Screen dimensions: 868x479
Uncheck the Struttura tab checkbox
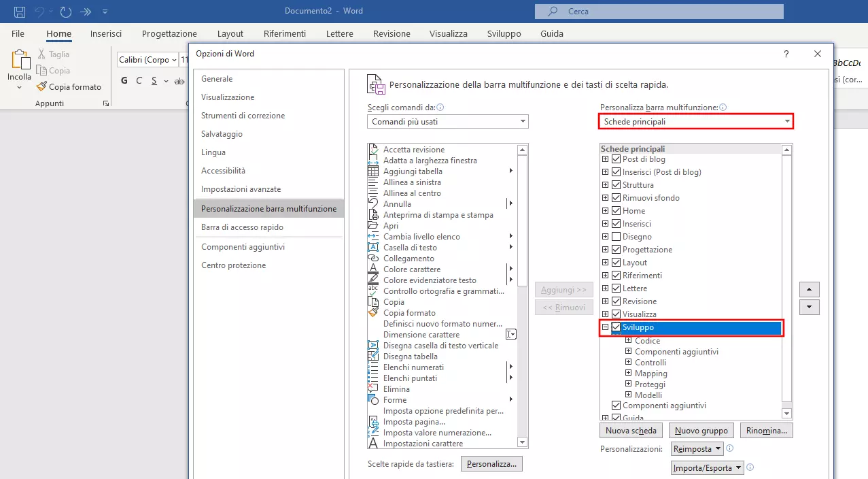pyautogui.click(x=616, y=185)
